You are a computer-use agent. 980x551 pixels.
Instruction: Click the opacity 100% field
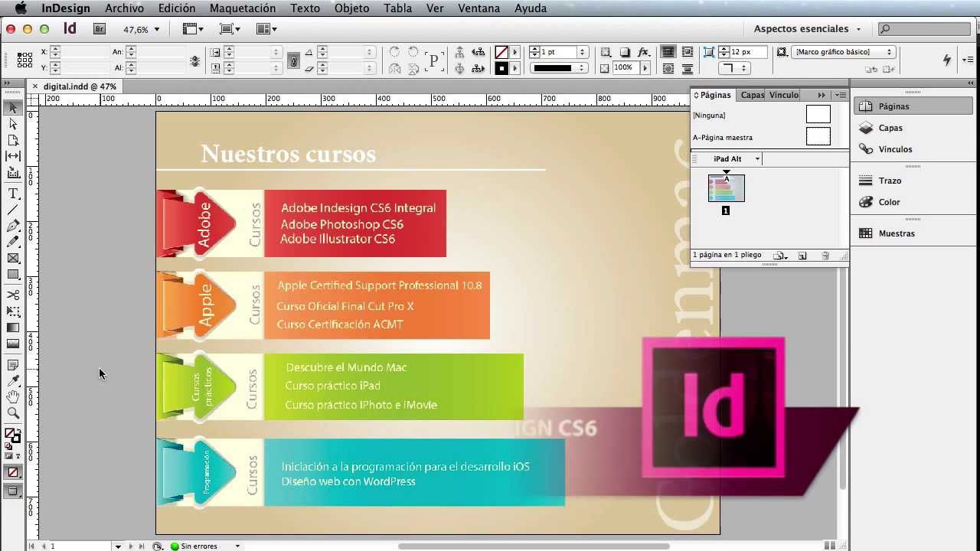coord(625,68)
